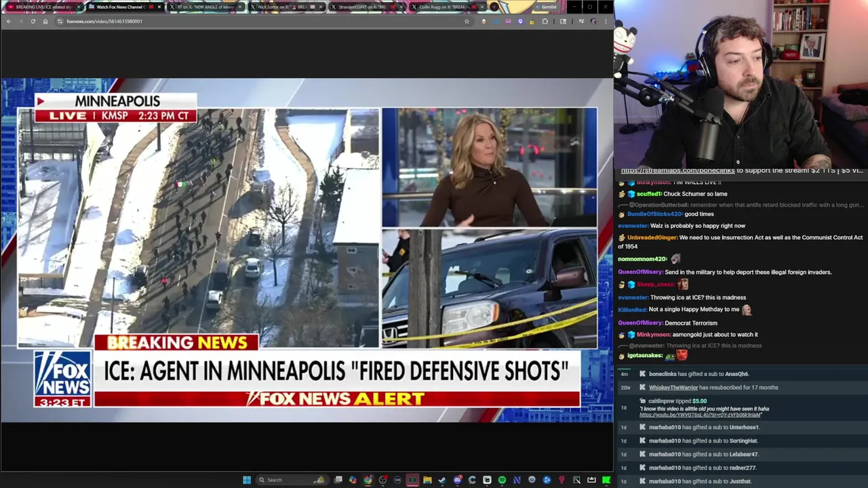Close the Watch Fox News Channel tab

coord(159,7)
